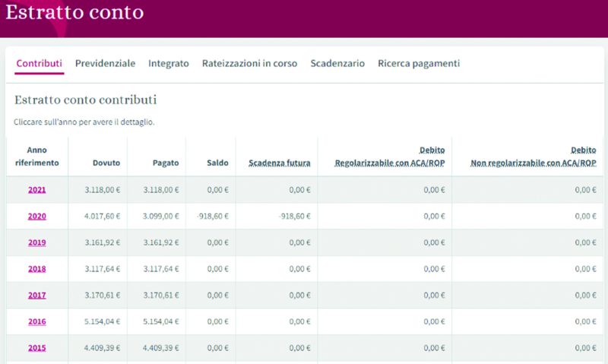The image size is (608, 364).
Task: Open details for year 2021
Action: [37, 190]
